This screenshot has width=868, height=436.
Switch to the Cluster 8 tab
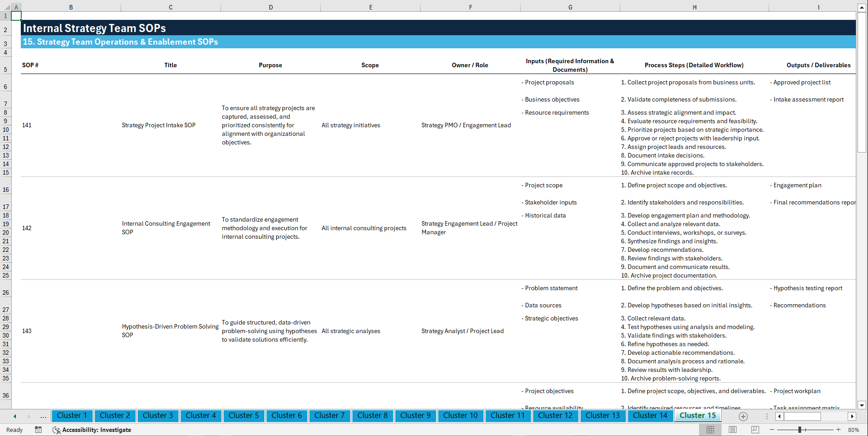[372, 416]
